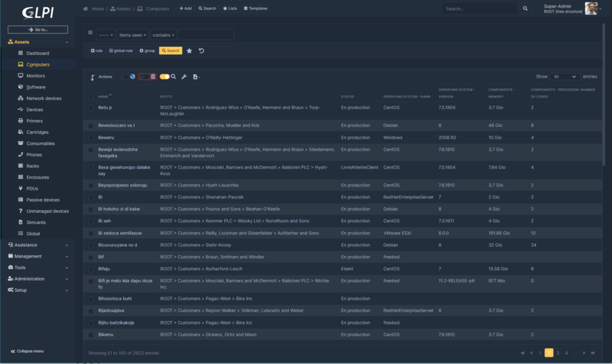Click the Devices icon in the sidebar
Screen dimensions: 612x364
21,109
